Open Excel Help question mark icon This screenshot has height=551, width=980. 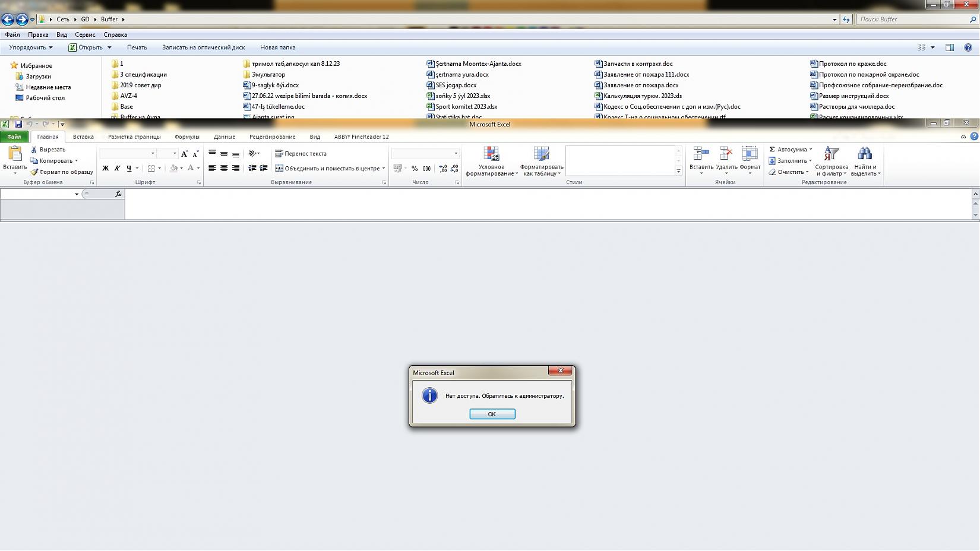click(x=974, y=137)
